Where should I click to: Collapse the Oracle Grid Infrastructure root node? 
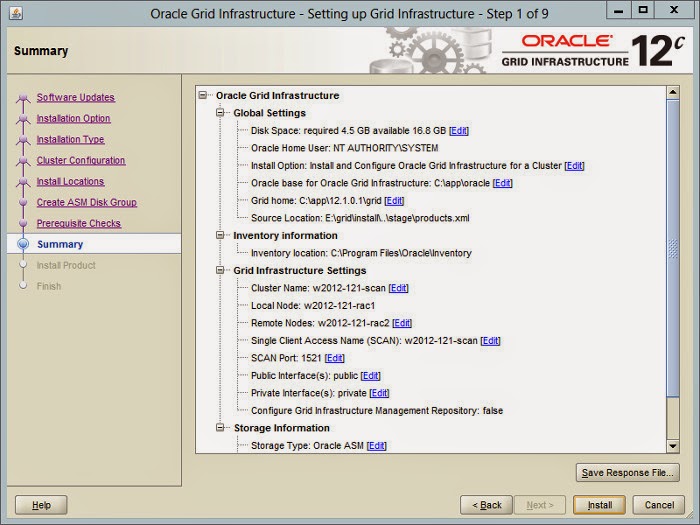coord(203,95)
